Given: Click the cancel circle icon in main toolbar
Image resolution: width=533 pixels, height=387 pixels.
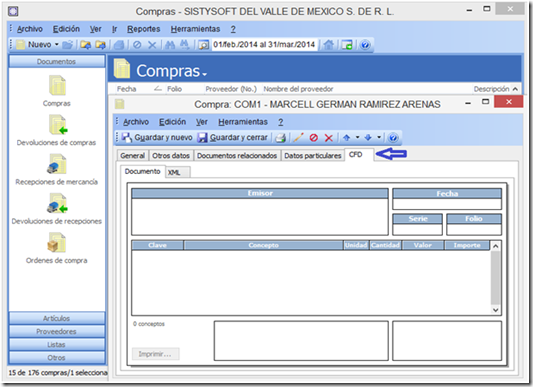Looking at the screenshot, I should (137, 45).
